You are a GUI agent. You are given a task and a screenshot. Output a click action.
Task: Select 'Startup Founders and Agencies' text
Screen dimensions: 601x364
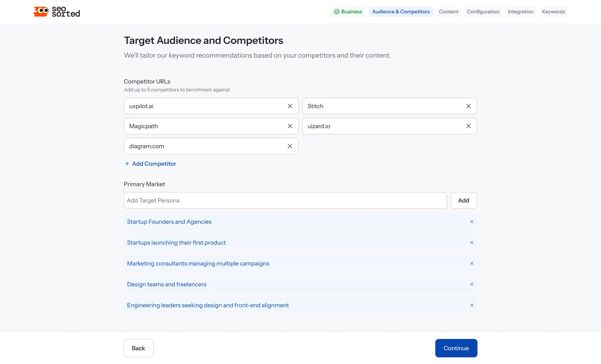(169, 222)
